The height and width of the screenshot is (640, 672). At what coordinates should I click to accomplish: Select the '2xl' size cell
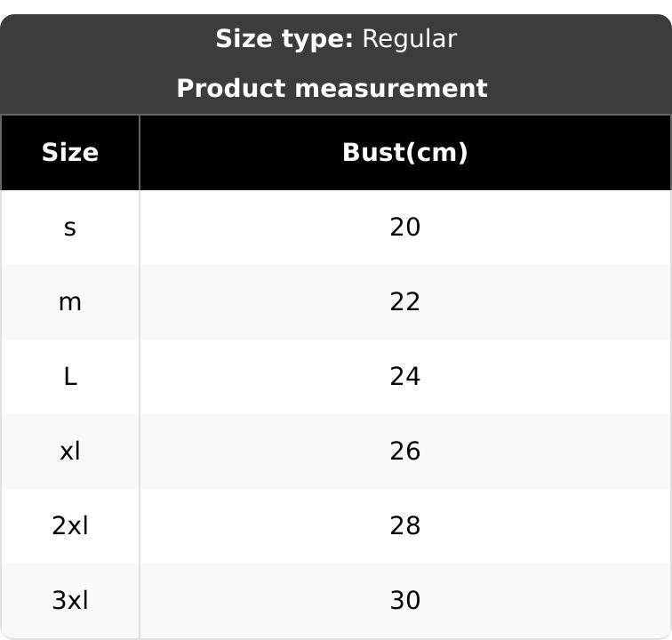tap(70, 526)
